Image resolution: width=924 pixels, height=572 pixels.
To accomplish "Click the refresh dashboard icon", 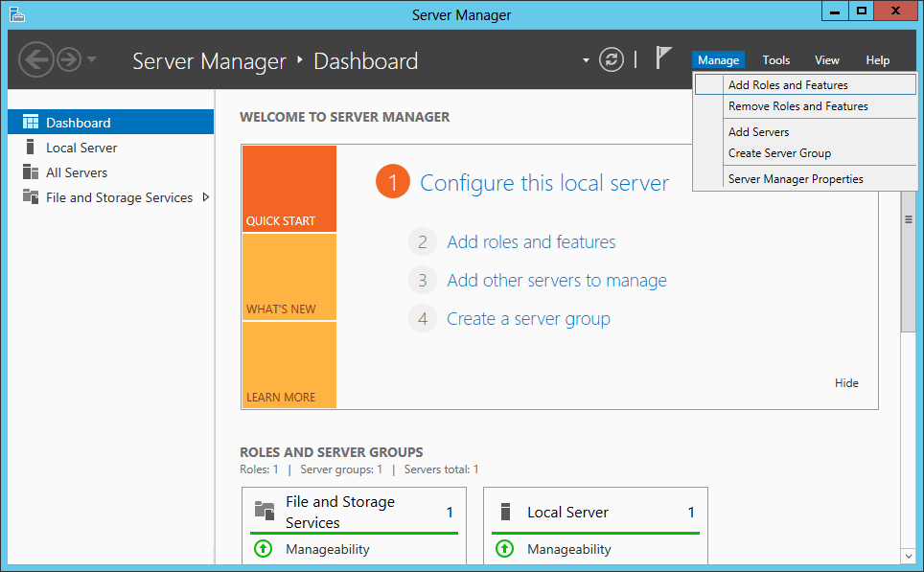I will coord(612,59).
